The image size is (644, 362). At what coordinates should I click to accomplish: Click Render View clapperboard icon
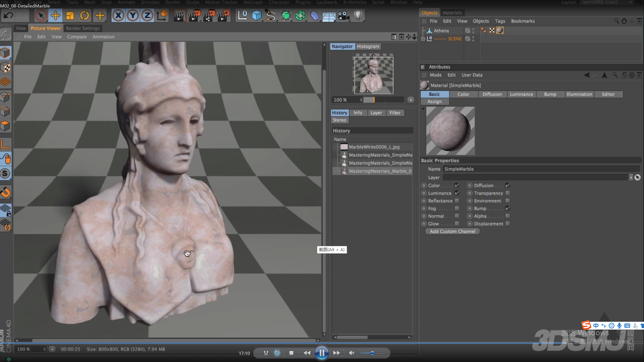click(x=180, y=16)
